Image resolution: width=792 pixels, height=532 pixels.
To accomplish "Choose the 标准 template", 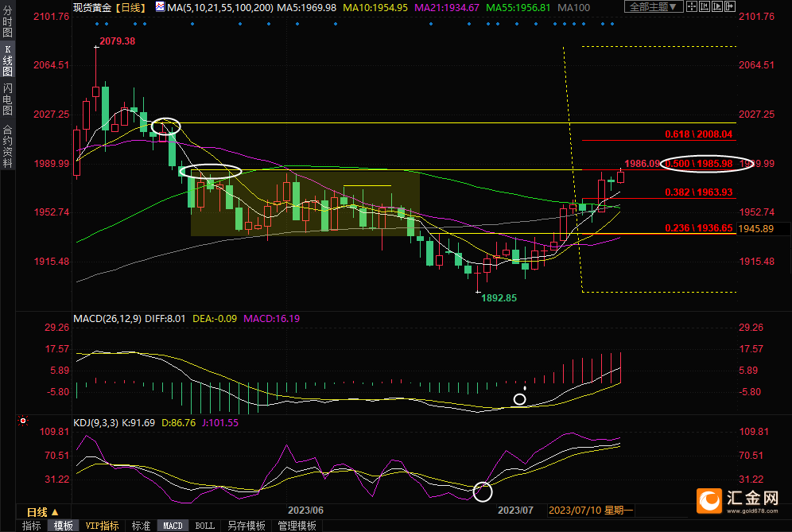I will [x=141, y=526].
